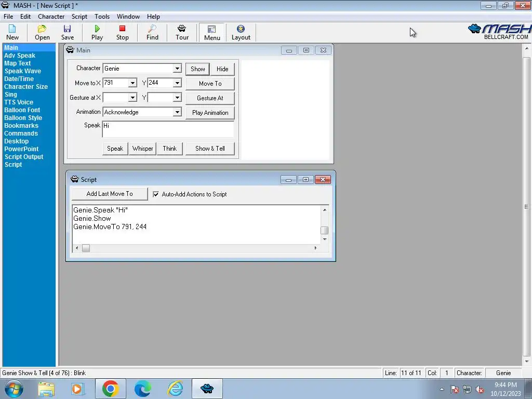
Task: Expand the Move to Y dropdown
Action: click(177, 83)
